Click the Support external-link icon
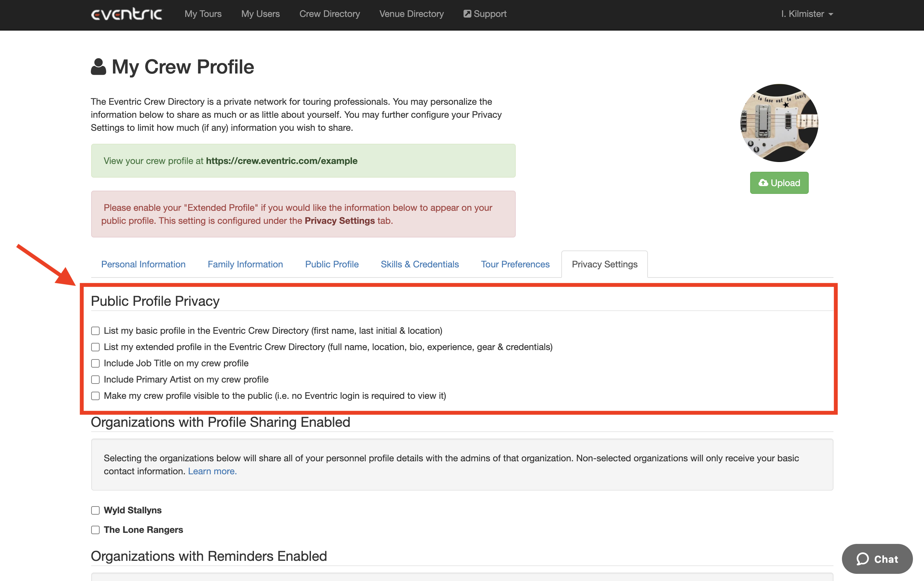 (467, 14)
